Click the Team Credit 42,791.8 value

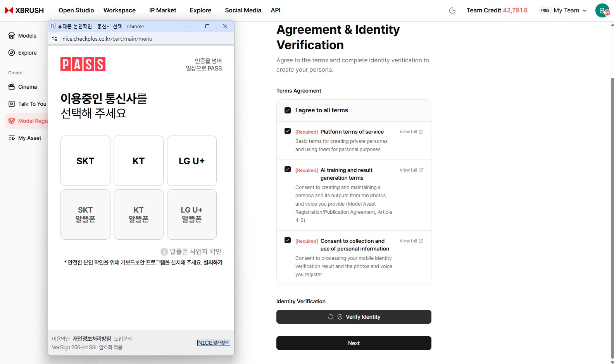point(515,10)
